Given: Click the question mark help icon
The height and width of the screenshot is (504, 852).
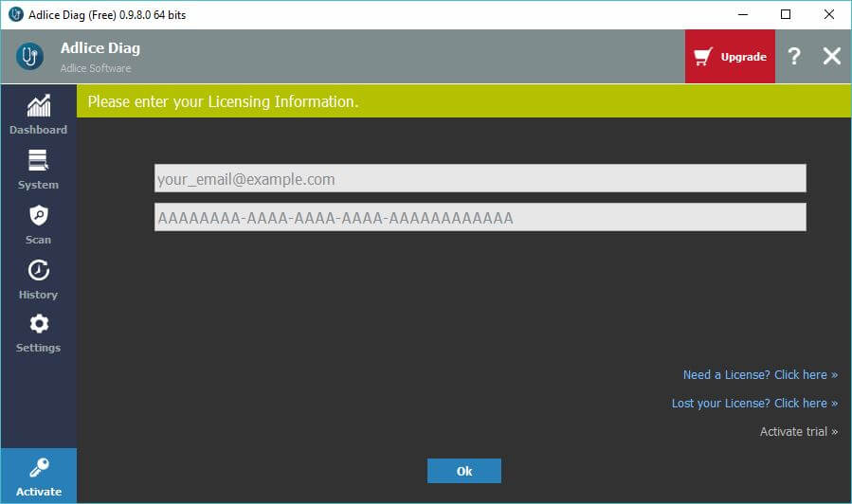Looking at the screenshot, I should (794, 57).
